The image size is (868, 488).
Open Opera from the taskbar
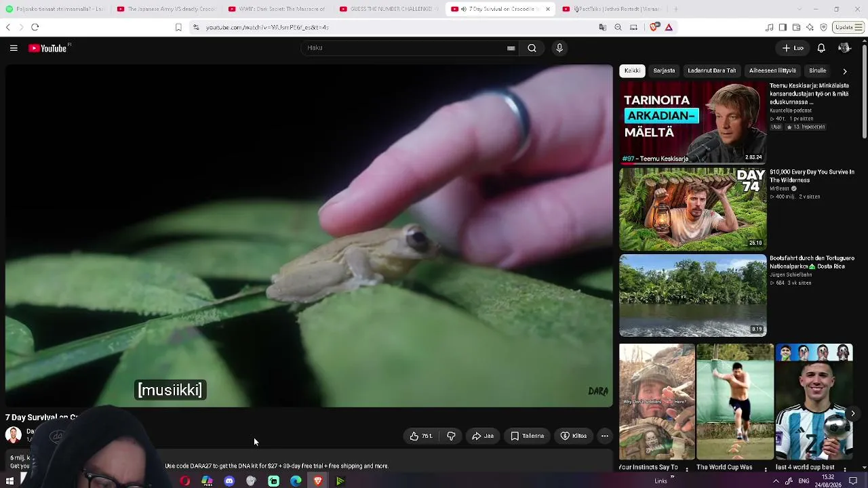(x=184, y=481)
